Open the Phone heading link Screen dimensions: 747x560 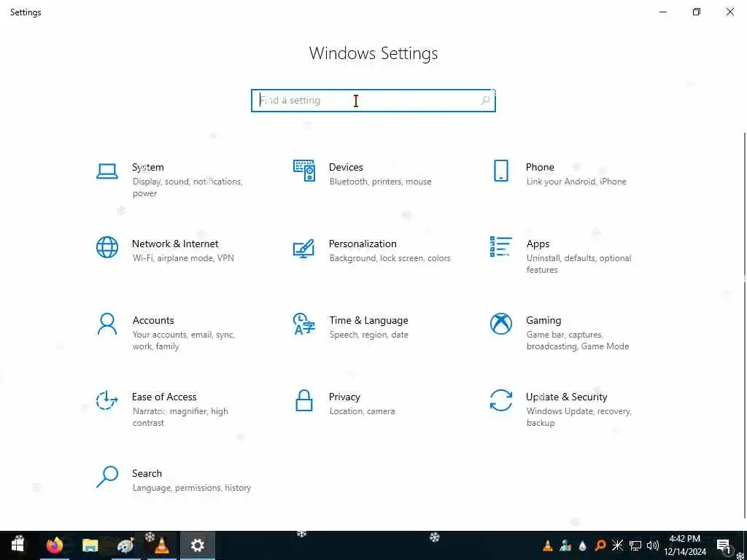click(x=540, y=167)
